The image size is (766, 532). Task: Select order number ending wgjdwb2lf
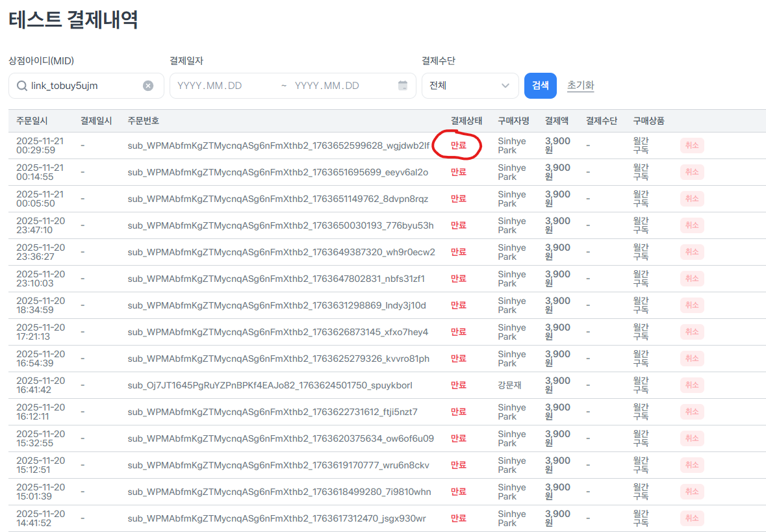coord(279,146)
